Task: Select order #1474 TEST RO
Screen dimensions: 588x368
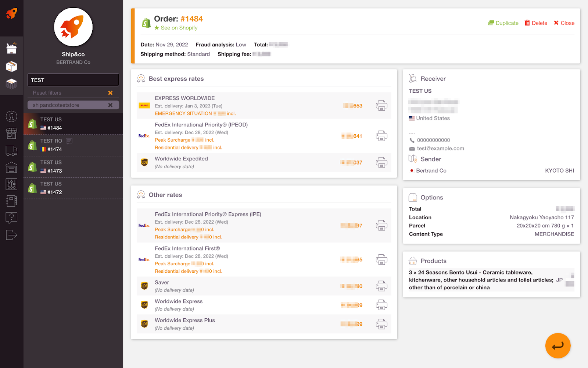Action: click(73, 145)
